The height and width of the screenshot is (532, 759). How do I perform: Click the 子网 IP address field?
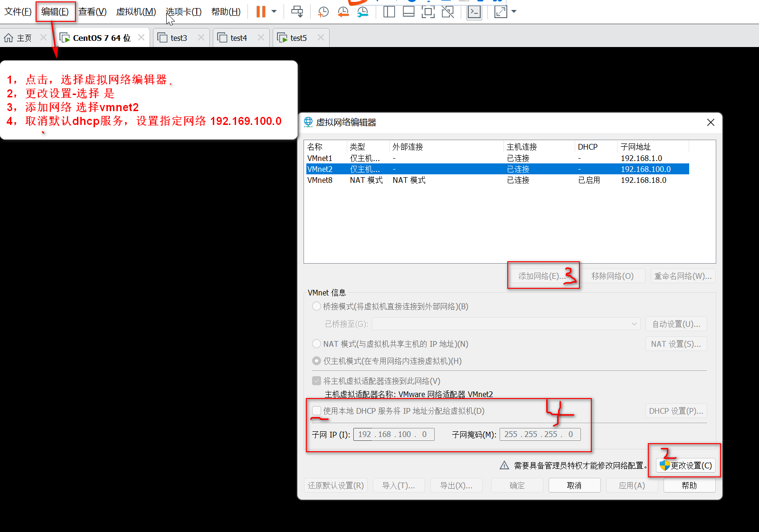[394, 434]
